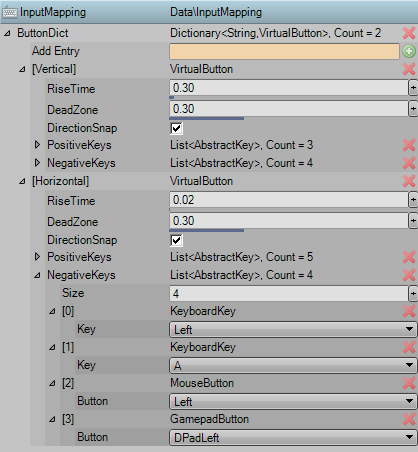Expand Vertical PositiveKeys list

click(37, 145)
